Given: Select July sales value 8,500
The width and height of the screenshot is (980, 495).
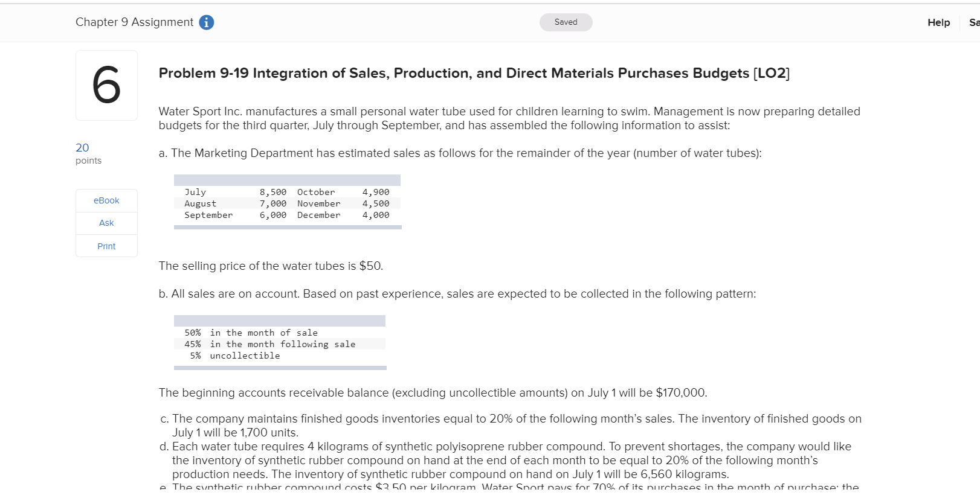Looking at the screenshot, I should click(x=273, y=192).
